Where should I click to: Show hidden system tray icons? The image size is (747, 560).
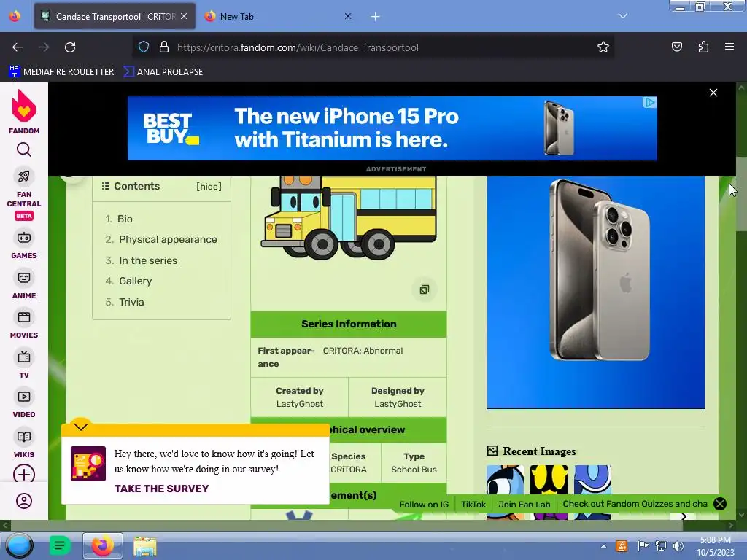[x=603, y=546]
